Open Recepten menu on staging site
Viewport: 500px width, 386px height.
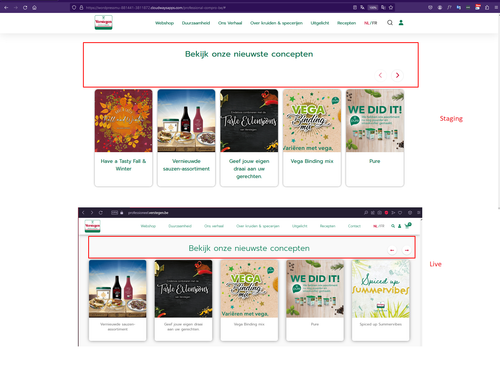point(346,23)
